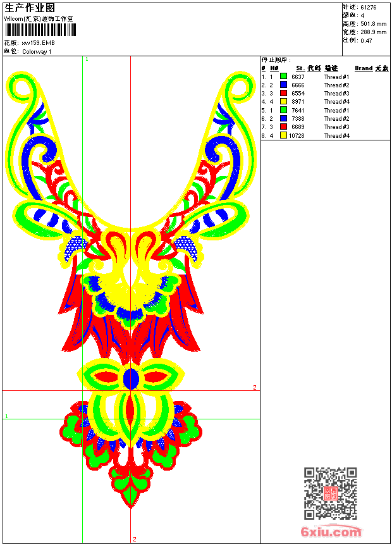
Task: Click the red swatch beside stitch count 6689
Action: click(283, 127)
